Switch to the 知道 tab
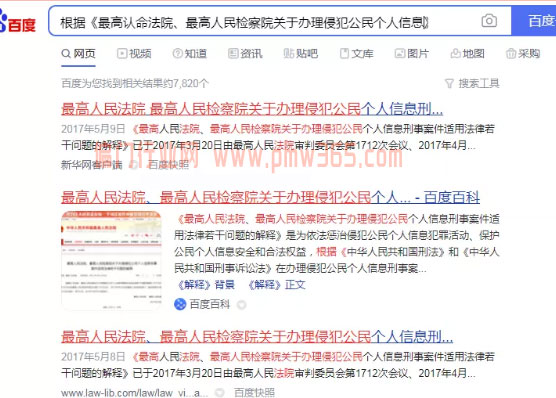556x398 pixels. [189, 54]
